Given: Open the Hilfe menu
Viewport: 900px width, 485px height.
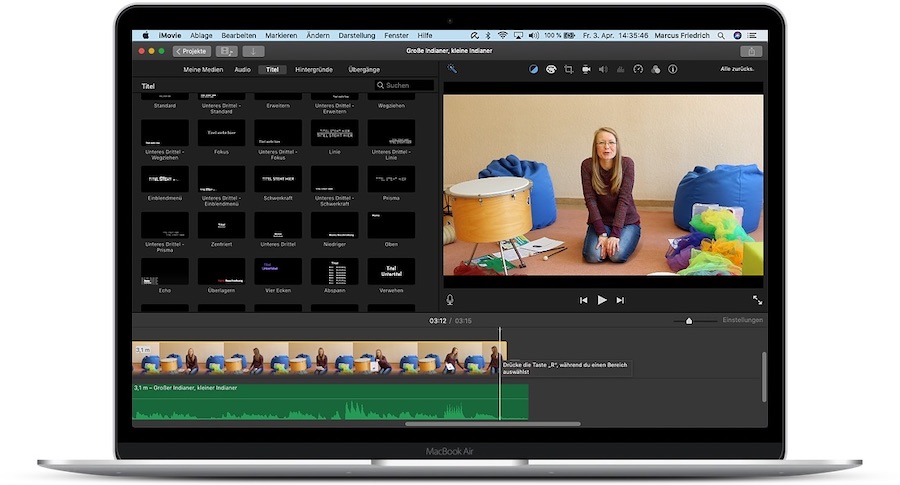Looking at the screenshot, I should [x=425, y=36].
